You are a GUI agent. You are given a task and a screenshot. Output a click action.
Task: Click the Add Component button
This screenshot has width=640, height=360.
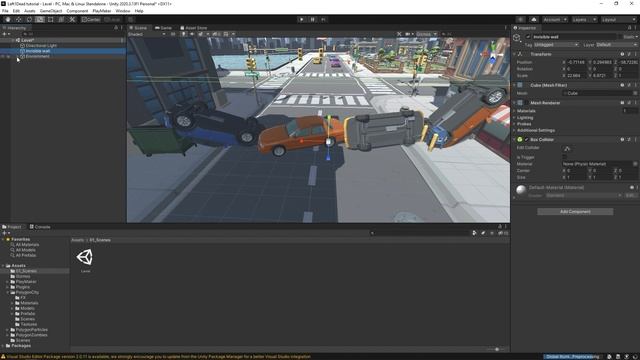point(575,211)
